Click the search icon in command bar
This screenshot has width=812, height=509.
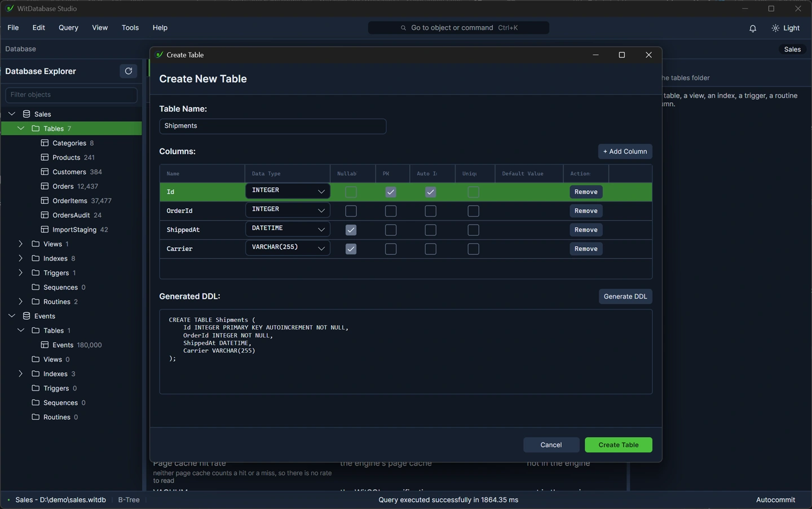point(403,28)
